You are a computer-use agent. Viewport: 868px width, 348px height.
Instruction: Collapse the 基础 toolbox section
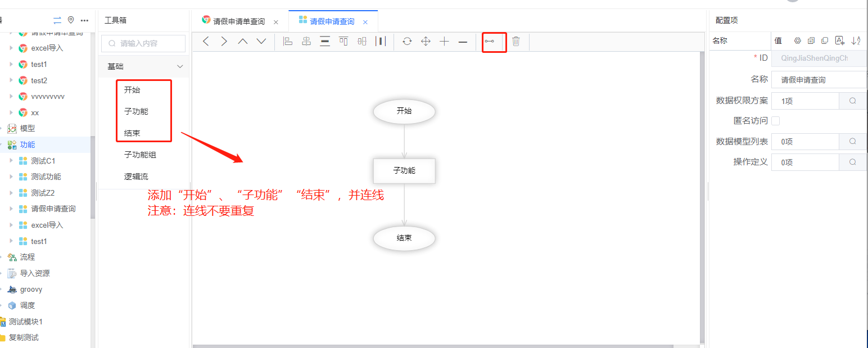coord(180,66)
